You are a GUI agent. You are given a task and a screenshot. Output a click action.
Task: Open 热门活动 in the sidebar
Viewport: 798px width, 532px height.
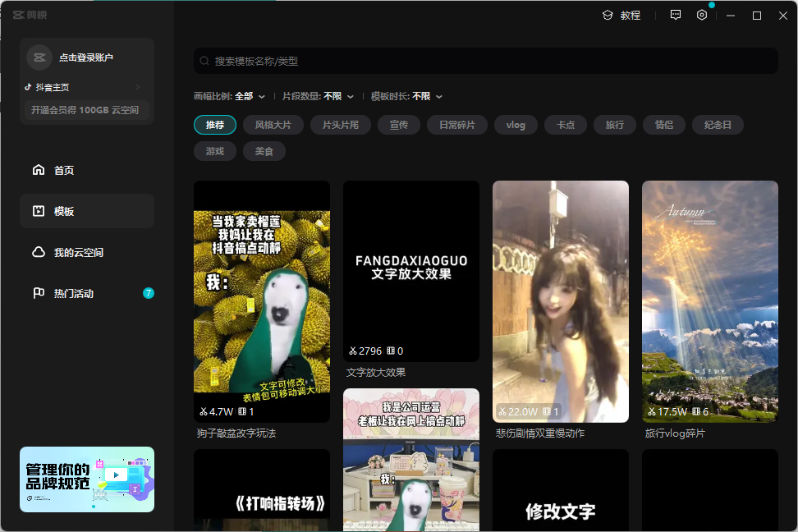coord(87,293)
